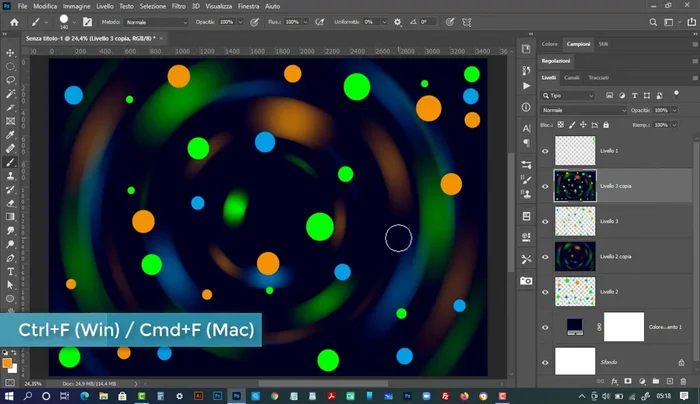Hide the Sfondo background layer
700x404 pixels.
click(x=545, y=361)
